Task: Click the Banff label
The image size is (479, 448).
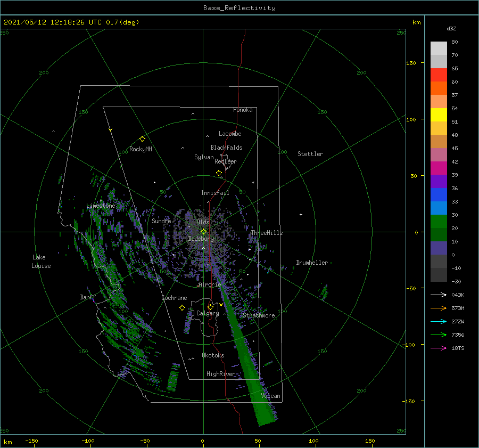Action: pyautogui.click(x=88, y=297)
